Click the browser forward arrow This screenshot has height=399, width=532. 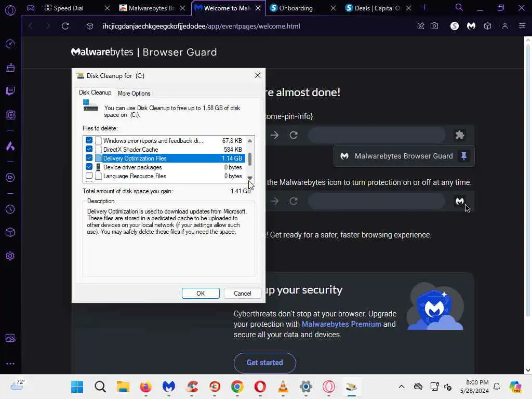click(47, 26)
